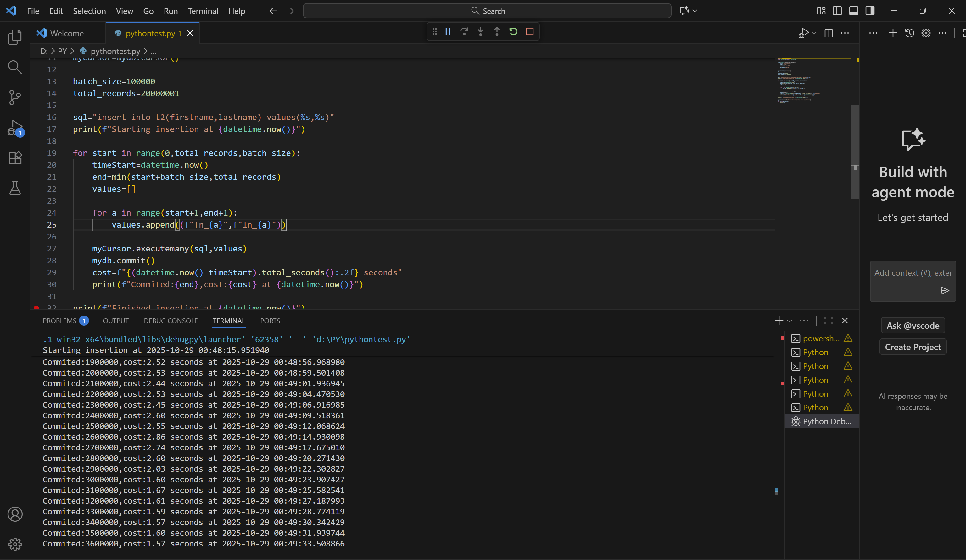
Task: Open the Source Control view
Action: click(x=15, y=97)
